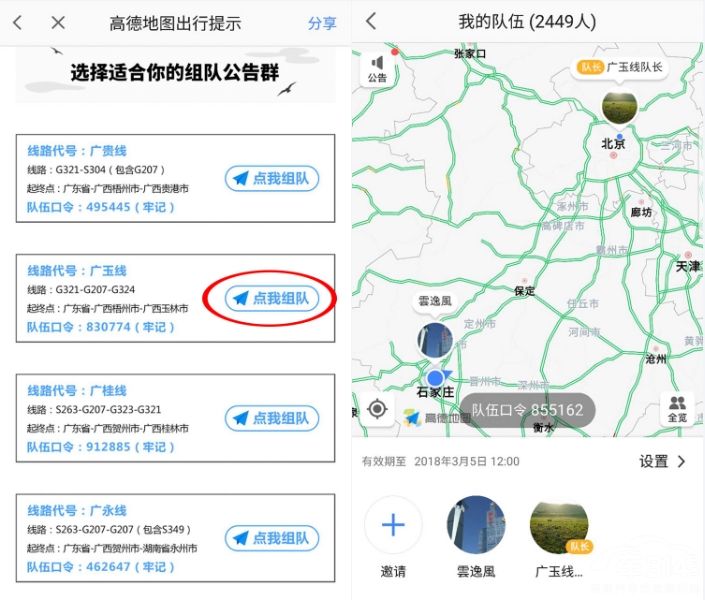
Task: Click 点我组队 button for 广玉线 route
Action: point(271,298)
